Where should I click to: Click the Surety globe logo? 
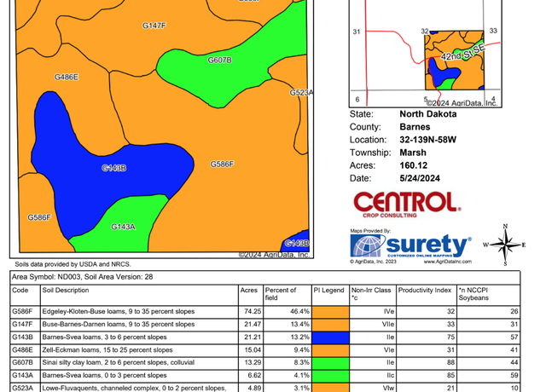(x=368, y=245)
